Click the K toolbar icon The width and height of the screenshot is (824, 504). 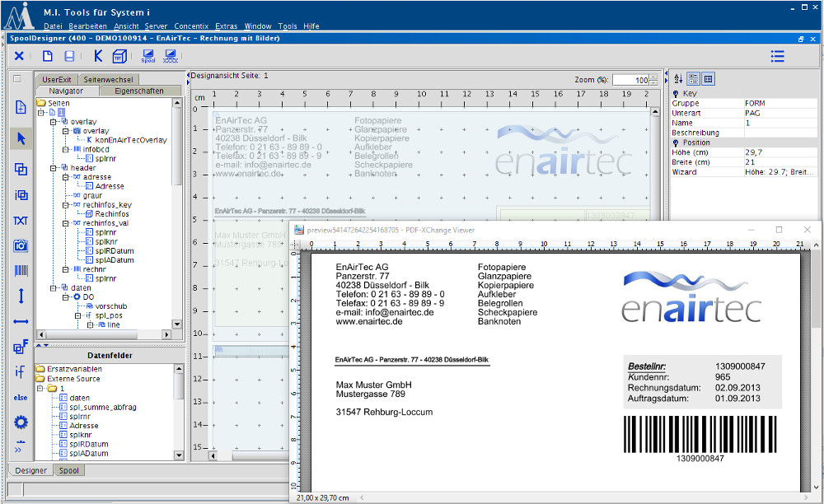pos(98,56)
